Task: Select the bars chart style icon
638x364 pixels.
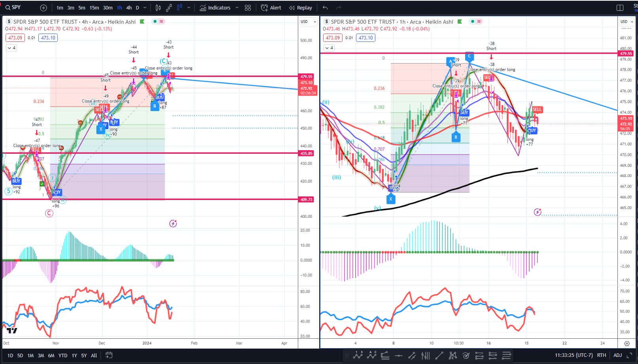Action: tap(158, 8)
